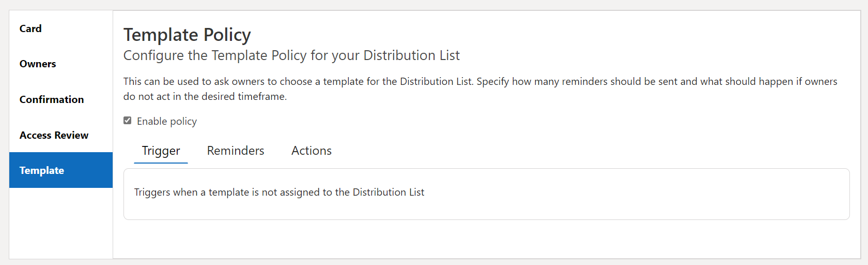
Task: Switch to the Trigger tab
Action: tap(161, 151)
